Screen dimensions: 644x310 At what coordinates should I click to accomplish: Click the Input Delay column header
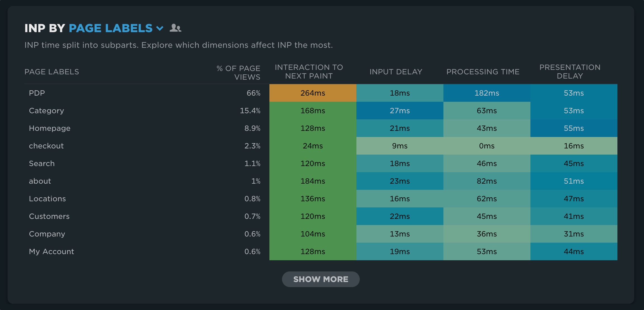396,72
